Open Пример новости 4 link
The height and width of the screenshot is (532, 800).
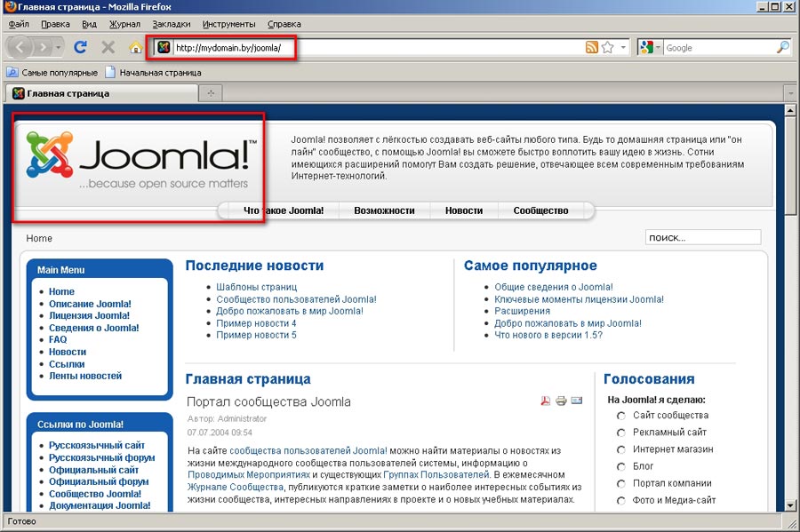click(x=256, y=323)
